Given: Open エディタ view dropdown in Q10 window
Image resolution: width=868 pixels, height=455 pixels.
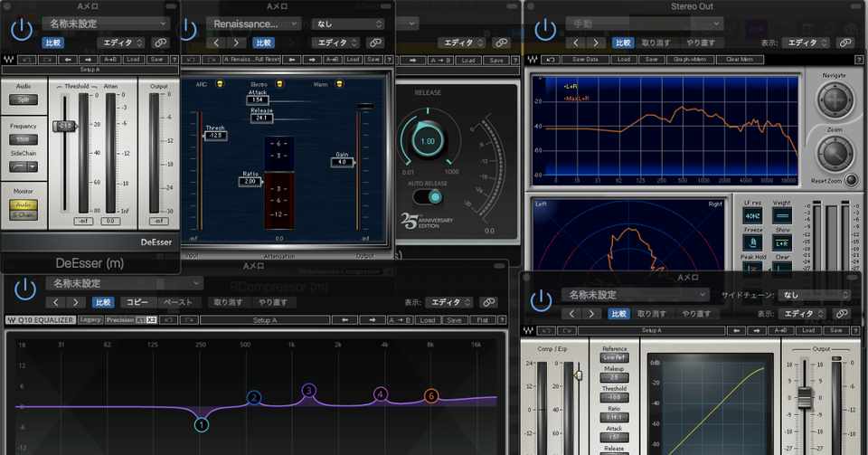Looking at the screenshot, I should pyautogui.click(x=449, y=302).
